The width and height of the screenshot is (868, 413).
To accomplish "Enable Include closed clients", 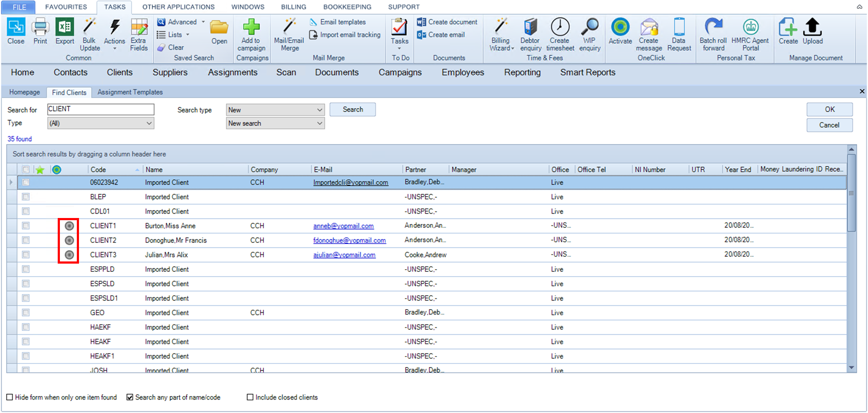I will pos(250,397).
